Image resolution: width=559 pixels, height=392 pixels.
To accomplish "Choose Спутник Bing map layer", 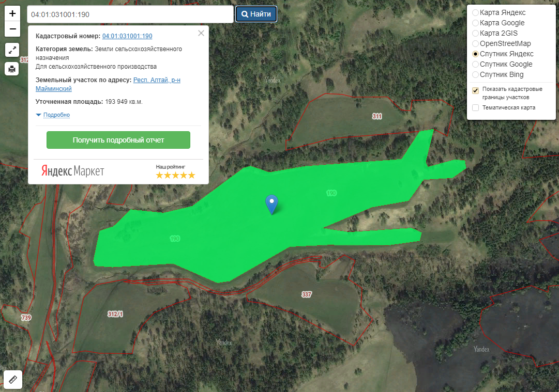I will pos(476,74).
